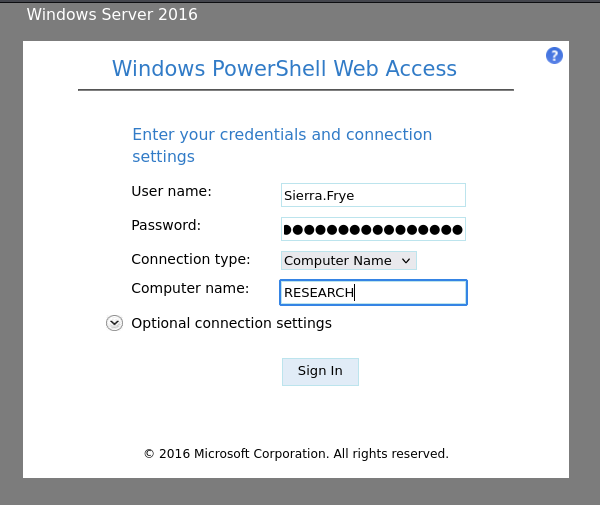Image resolution: width=600 pixels, height=505 pixels.
Task: Open the Connection type dropdown
Action: (x=349, y=261)
